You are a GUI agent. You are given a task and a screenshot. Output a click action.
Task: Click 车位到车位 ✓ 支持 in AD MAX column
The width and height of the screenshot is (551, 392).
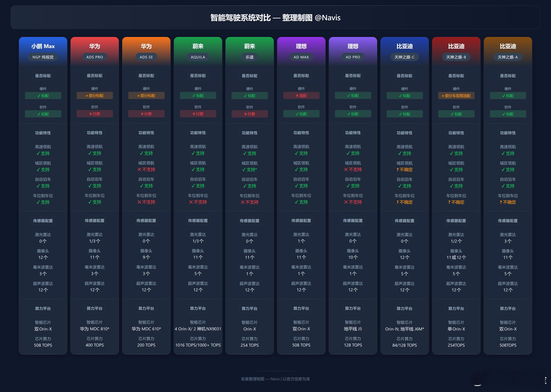(301, 202)
